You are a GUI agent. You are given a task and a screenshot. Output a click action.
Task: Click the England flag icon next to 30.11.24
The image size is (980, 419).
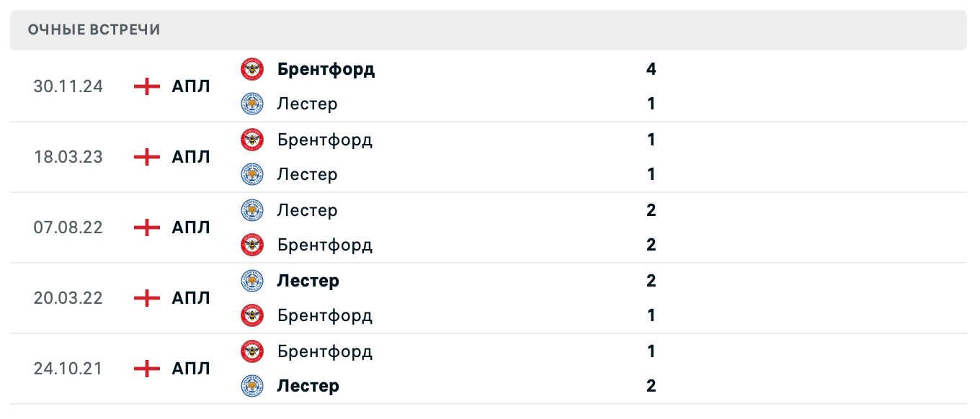(146, 86)
